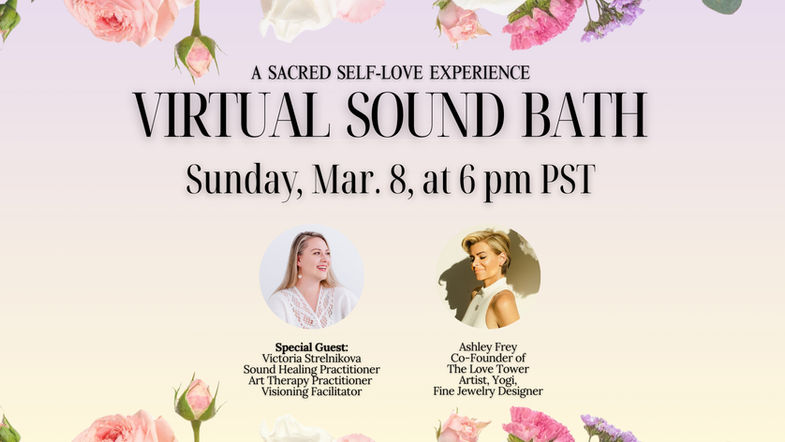This screenshot has width=785, height=442.
Task: Click the name 'Ashley Frey'
Action: pos(488,347)
